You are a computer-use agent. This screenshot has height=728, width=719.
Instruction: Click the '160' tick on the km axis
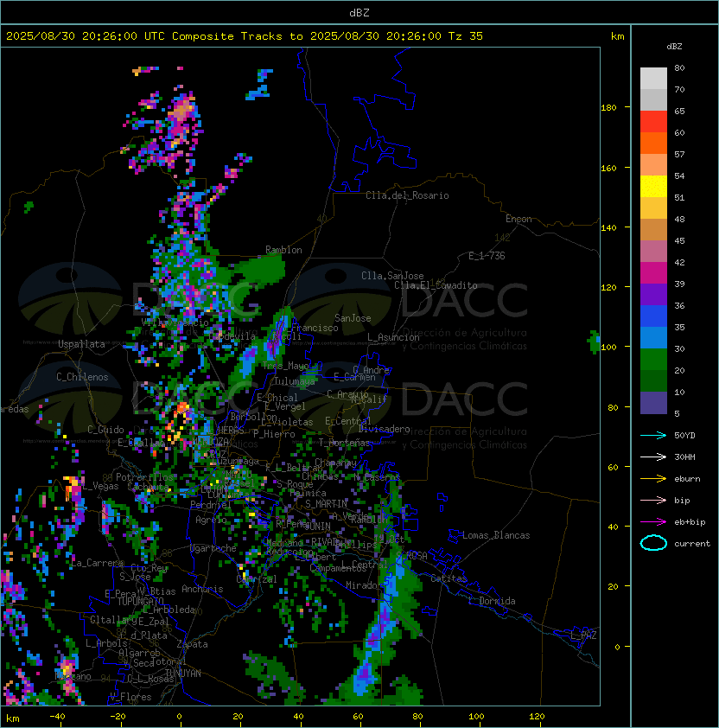point(608,168)
